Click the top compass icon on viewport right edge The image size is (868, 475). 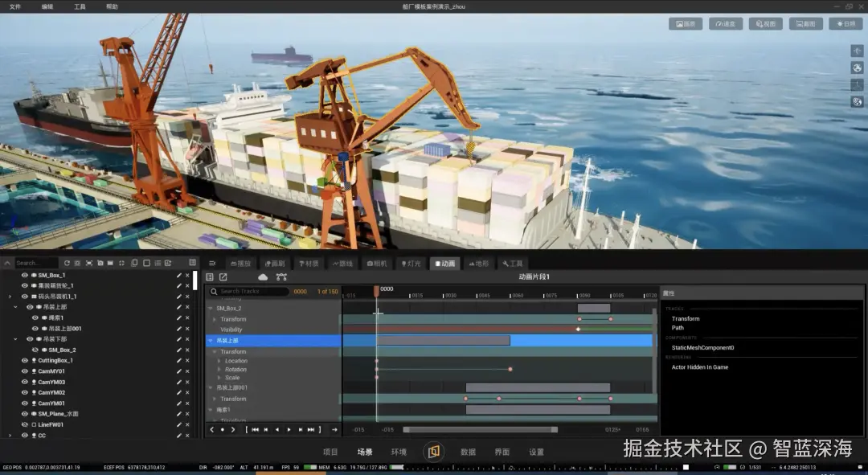857,51
